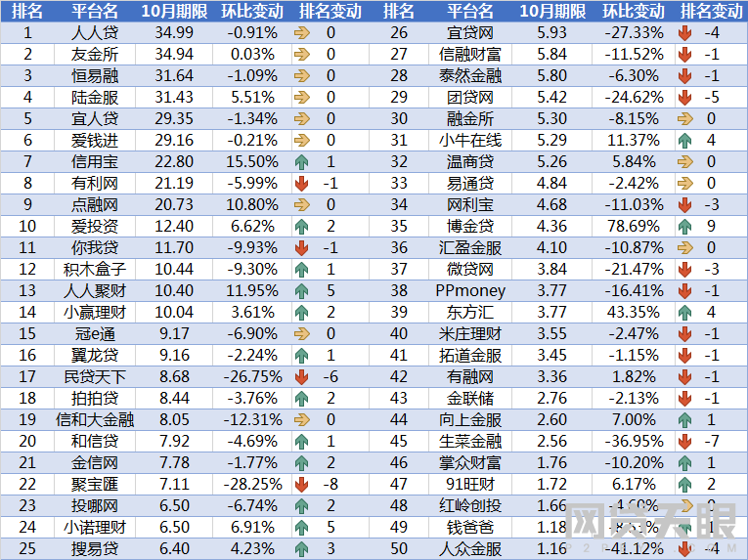The image size is (748, 560).
Task: Select the 金联储 platform name cell
Action: coord(470,399)
